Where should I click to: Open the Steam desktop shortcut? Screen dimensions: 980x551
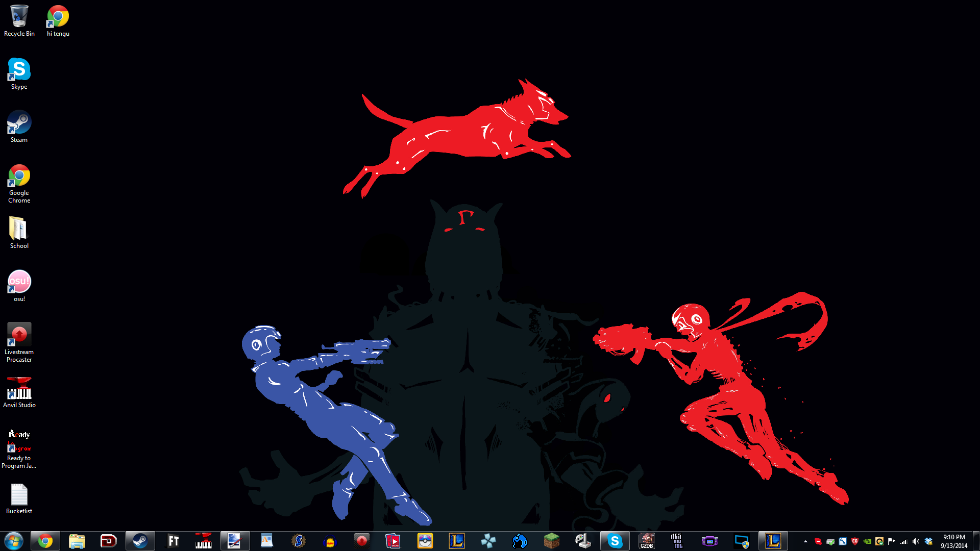(19, 123)
